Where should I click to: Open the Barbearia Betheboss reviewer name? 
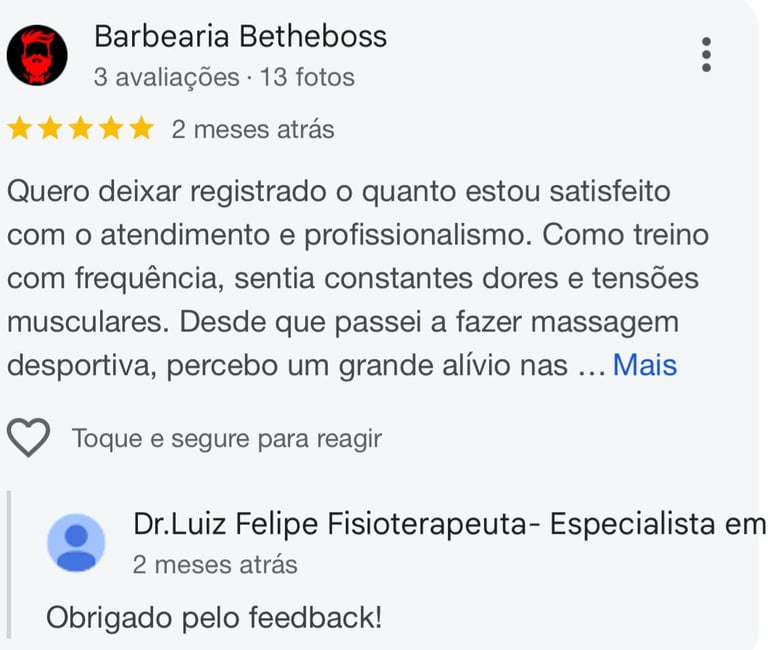click(240, 37)
